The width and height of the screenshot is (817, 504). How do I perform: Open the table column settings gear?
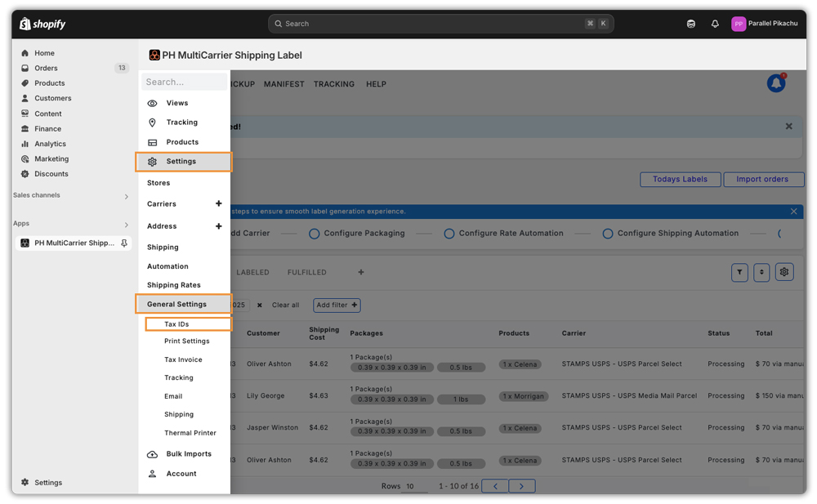(x=784, y=272)
